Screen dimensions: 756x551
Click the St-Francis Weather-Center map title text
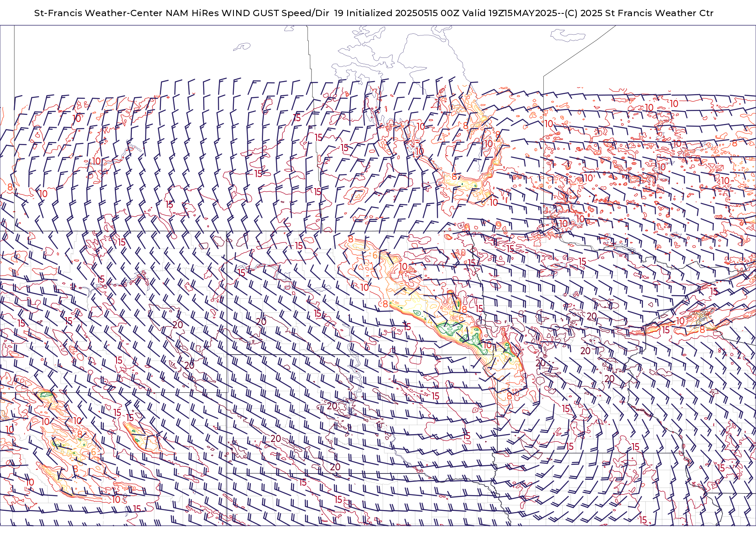click(374, 13)
